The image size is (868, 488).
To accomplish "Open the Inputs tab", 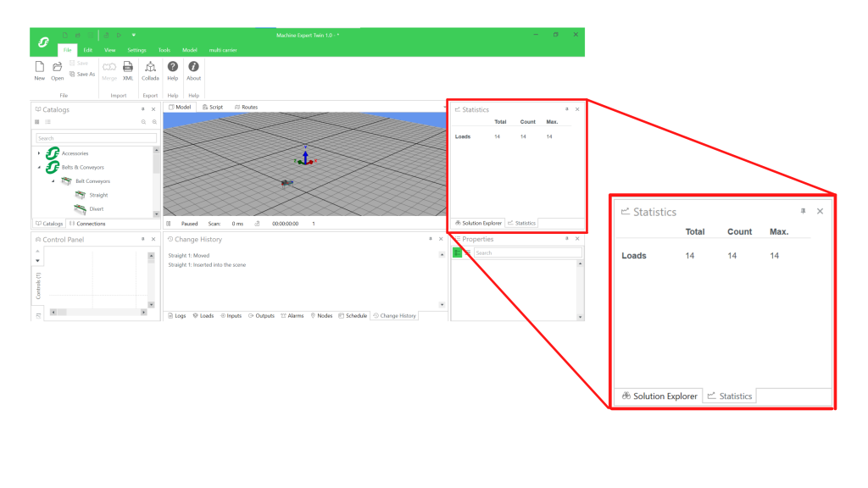I will [x=231, y=316].
